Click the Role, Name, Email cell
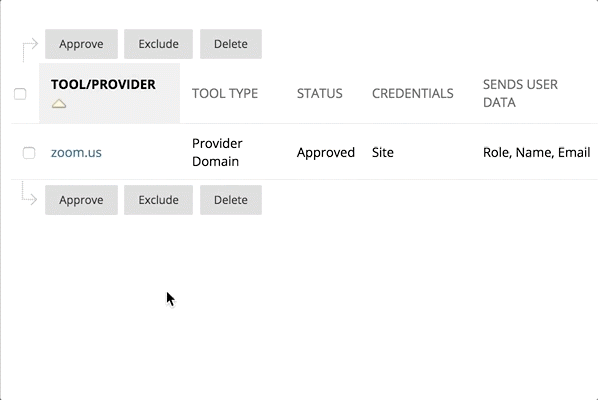 click(x=537, y=153)
